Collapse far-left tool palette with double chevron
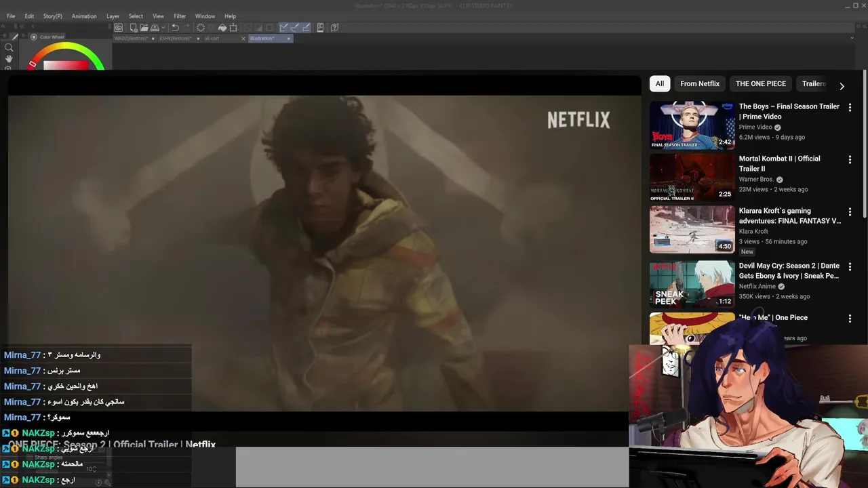Screen dimensions: 868x488 click(3, 26)
